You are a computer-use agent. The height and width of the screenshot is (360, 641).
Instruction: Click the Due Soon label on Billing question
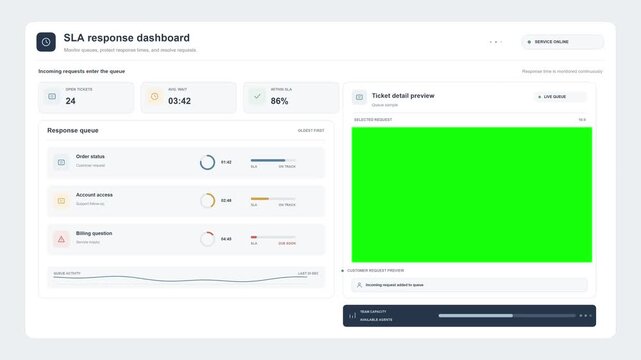click(x=287, y=243)
